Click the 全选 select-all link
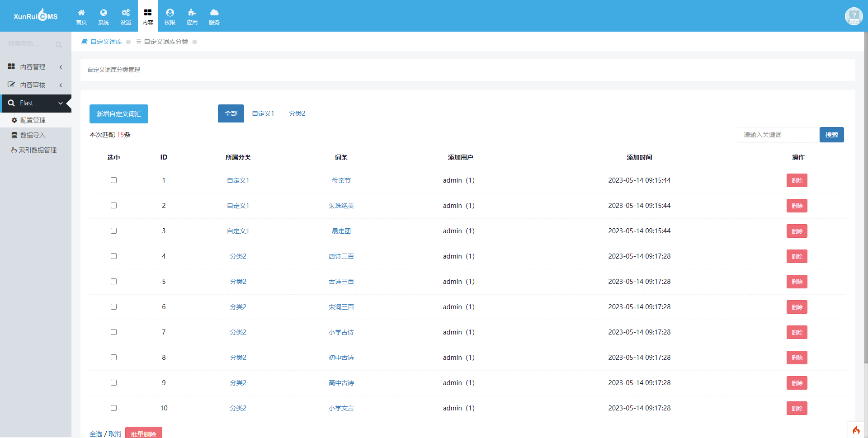The image size is (868, 438). [x=96, y=434]
